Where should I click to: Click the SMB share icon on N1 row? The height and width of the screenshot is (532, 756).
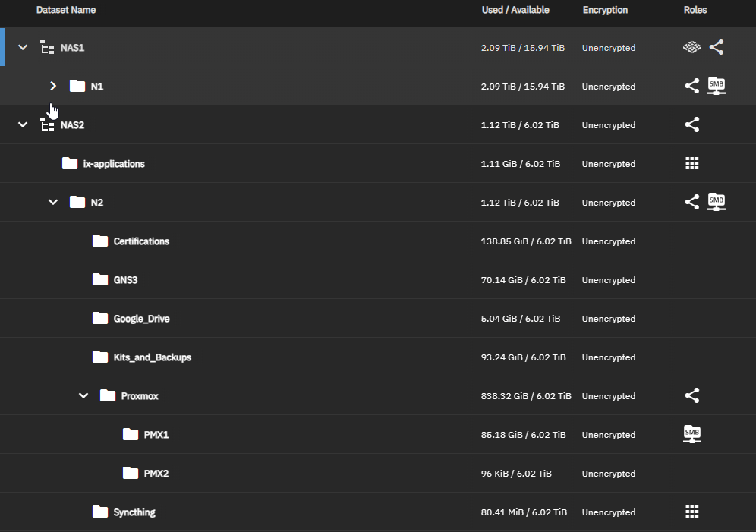(x=717, y=86)
